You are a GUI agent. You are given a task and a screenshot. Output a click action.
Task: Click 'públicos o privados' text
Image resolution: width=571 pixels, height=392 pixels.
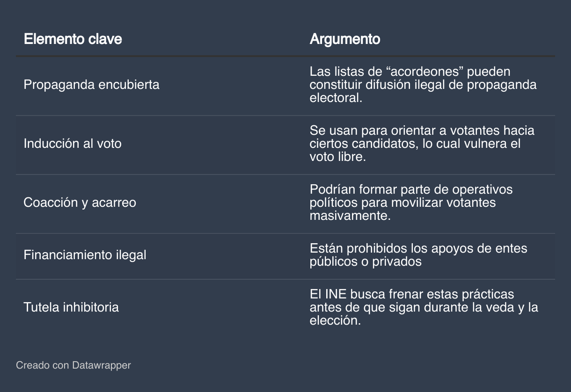tap(366, 262)
